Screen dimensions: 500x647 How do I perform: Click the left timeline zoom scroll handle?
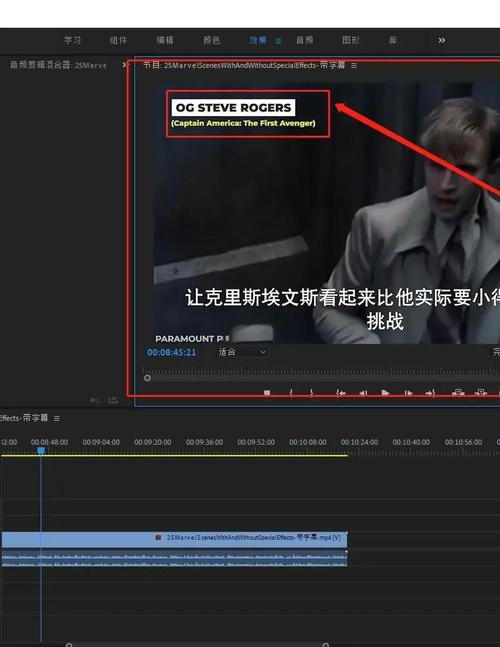(x=69, y=645)
